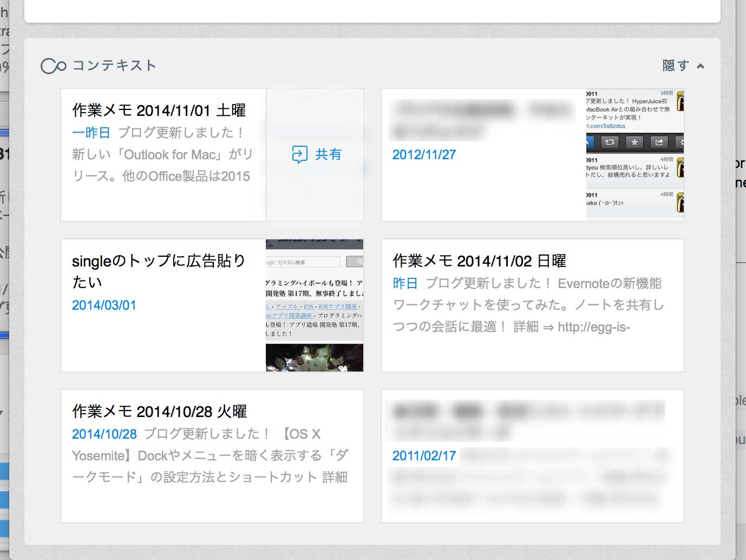
Task: Hide the context section via 隠す
Action: [x=676, y=66]
